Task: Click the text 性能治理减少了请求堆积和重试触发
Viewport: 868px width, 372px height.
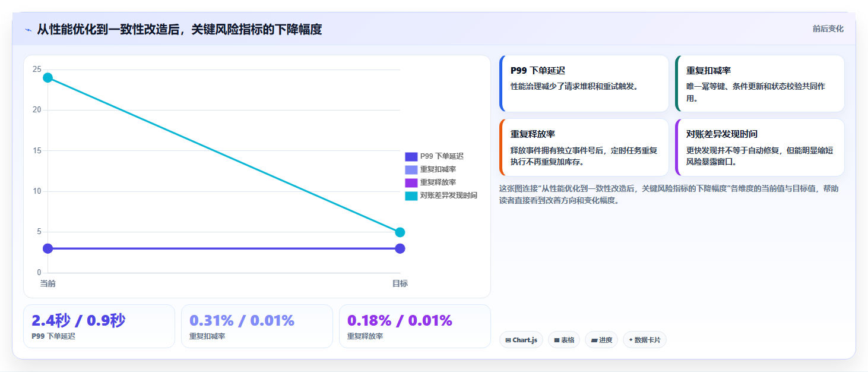Action: click(574, 86)
